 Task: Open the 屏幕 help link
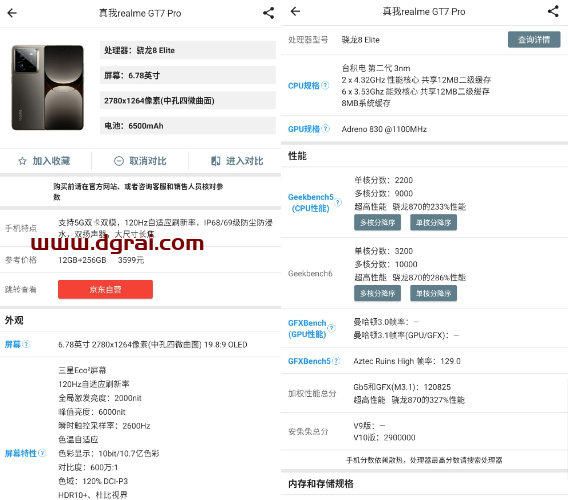[x=13, y=344]
